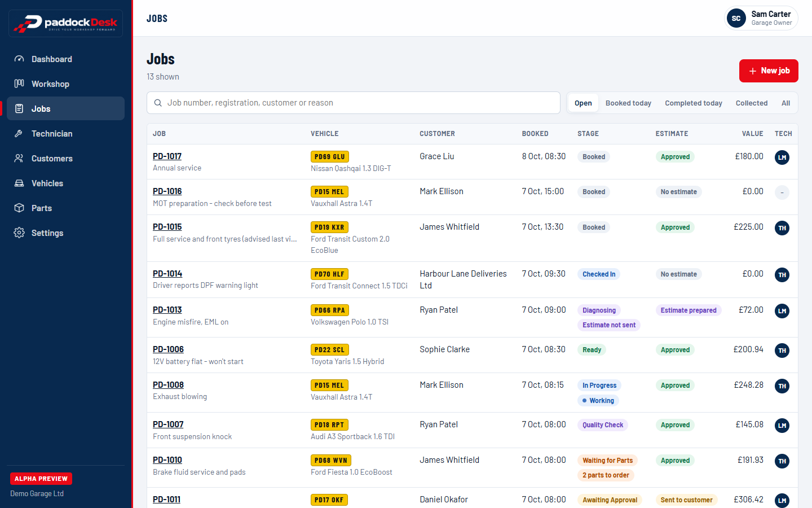Click the Technician wrench icon

tap(19, 134)
